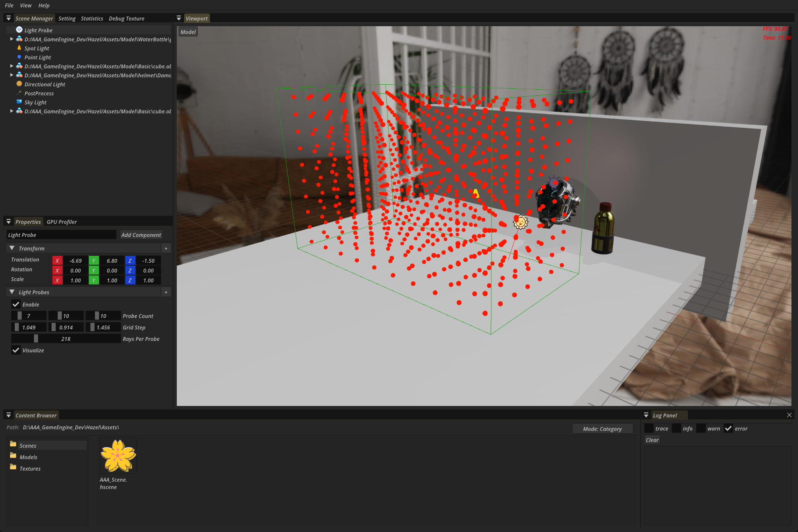Enable the warn log filter checkbox

pos(701,428)
